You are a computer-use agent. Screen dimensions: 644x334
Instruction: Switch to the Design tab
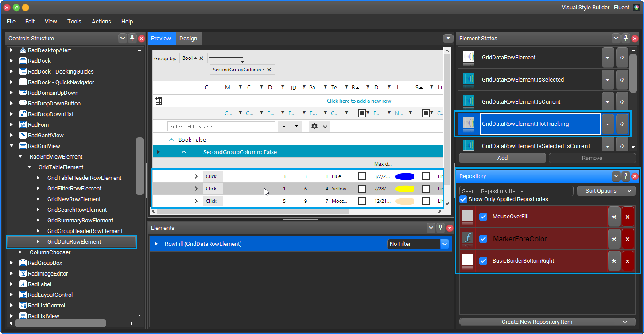[188, 39]
